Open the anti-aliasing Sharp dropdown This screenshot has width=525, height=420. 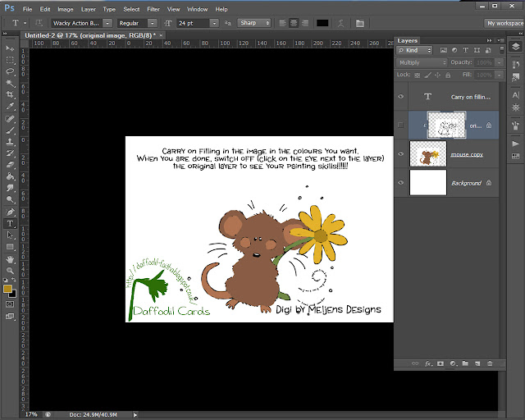point(254,23)
